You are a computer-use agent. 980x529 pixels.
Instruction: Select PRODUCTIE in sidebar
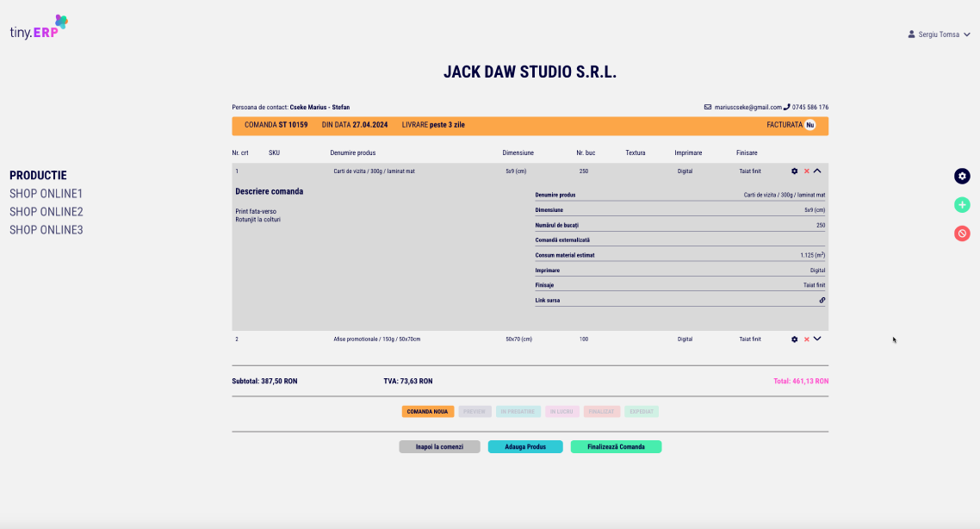tap(38, 176)
